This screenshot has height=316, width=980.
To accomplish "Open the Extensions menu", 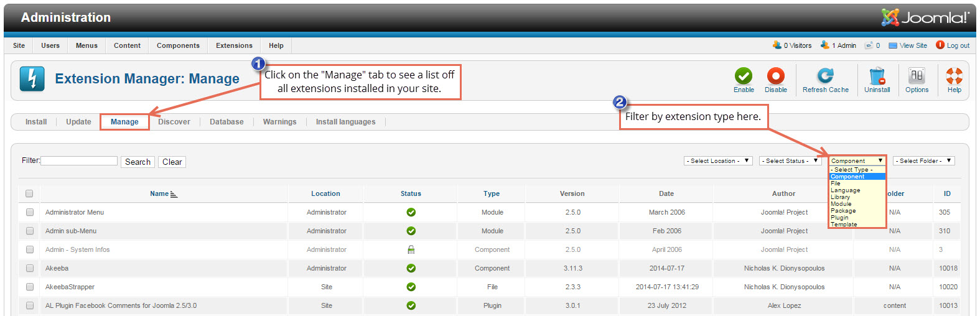I will click(x=234, y=45).
